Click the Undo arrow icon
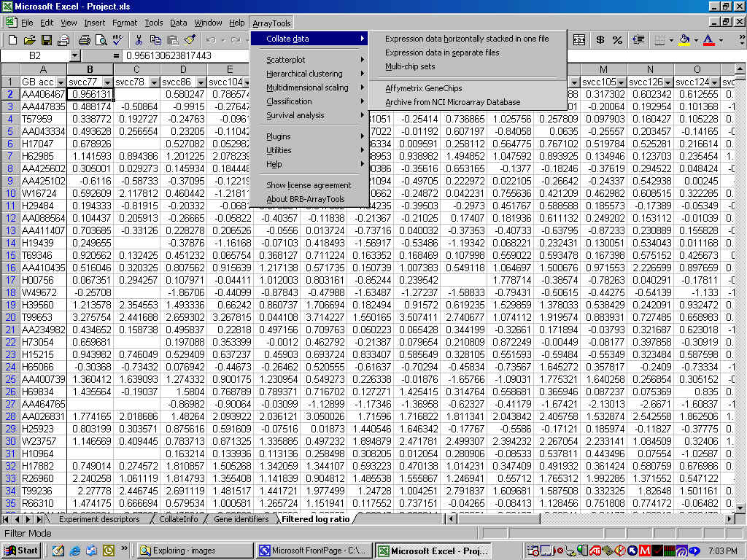This screenshot has width=747, height=560. coord(211,40)
